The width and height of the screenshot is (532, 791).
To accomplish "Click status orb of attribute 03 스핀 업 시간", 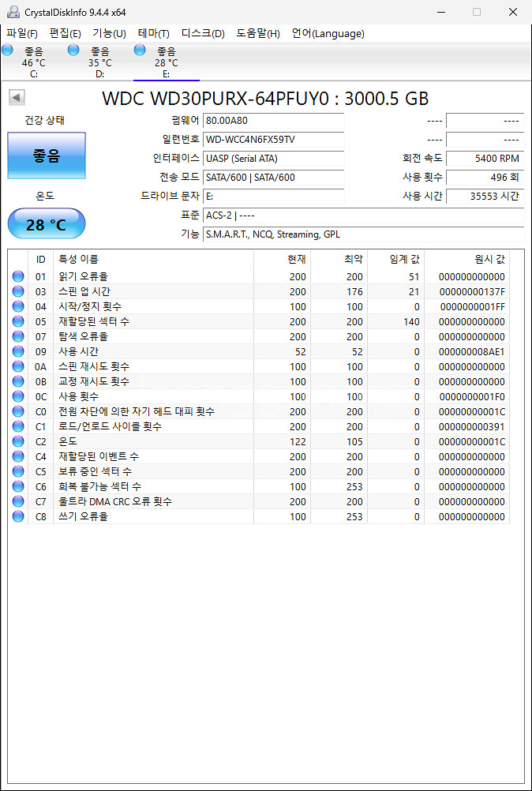I will (x=18, y=291).
